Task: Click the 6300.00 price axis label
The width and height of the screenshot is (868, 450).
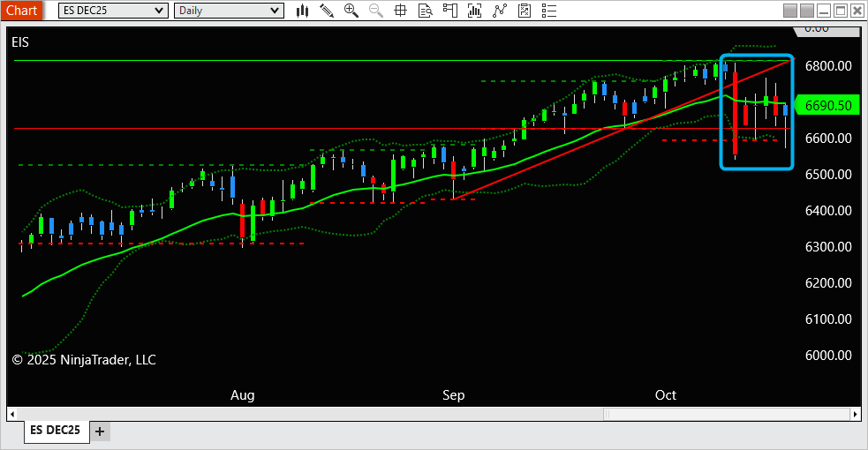Action: click(x=828, y=246)
